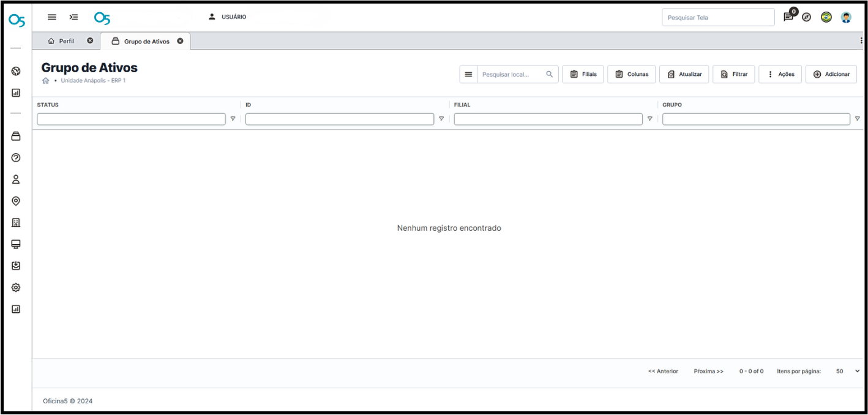
Task: Close the Grupo de Ativos tab
Action: (180, 41)
